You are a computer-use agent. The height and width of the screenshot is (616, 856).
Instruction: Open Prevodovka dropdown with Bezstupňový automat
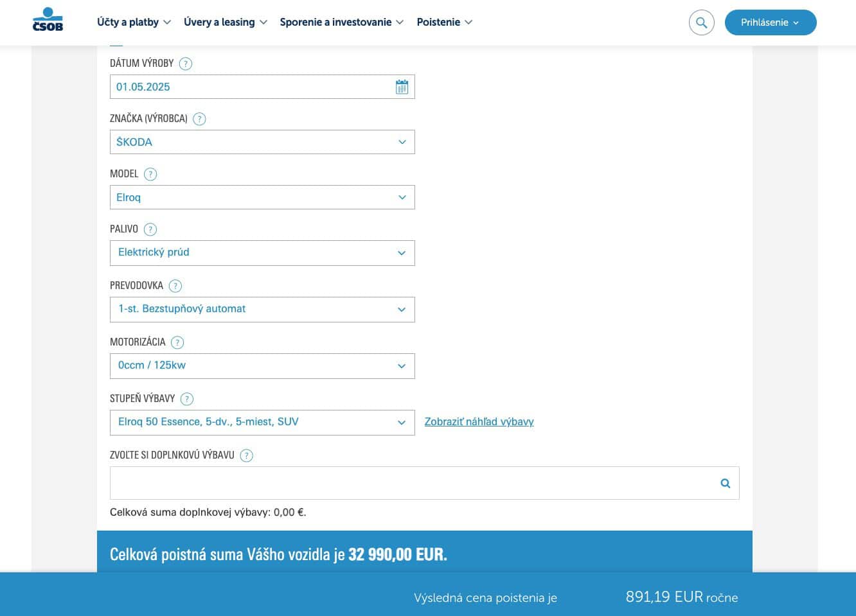tap(262, 310)
